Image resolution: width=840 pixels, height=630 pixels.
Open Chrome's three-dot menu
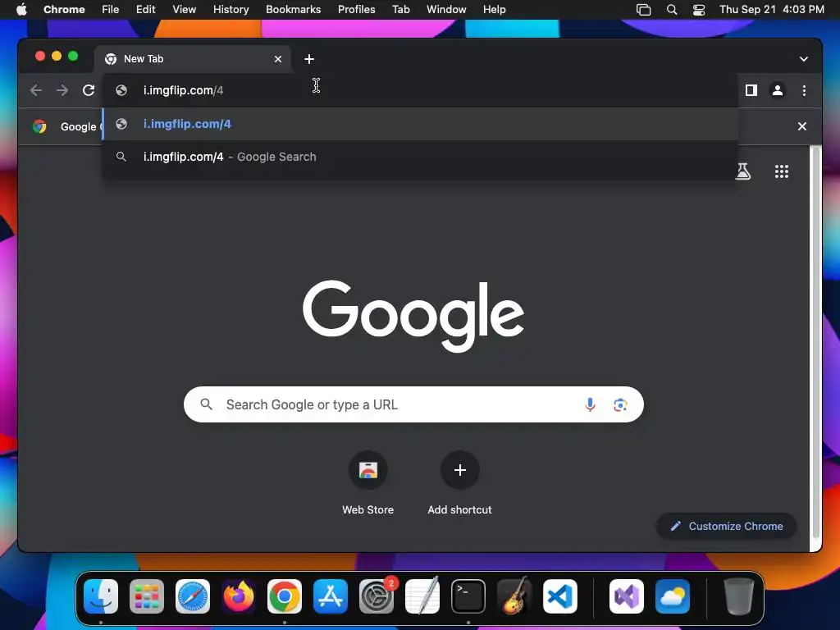coord(804,90)
